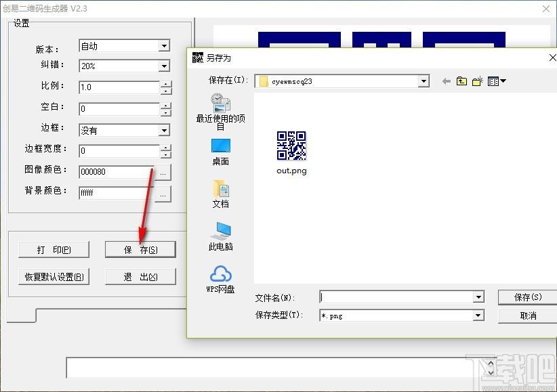Increase the 边框宽度 border width
The image size is (557, 392).
[166, 148]
